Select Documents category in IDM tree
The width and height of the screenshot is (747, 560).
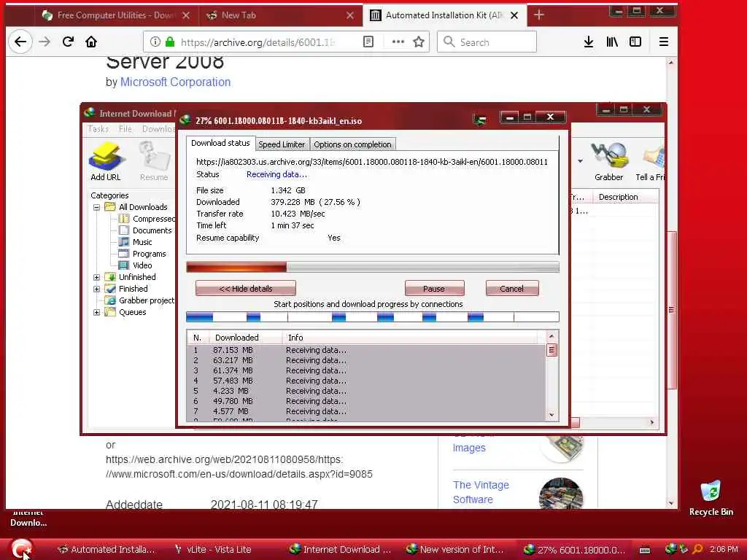pyautogui.click(x=146, y=230)
